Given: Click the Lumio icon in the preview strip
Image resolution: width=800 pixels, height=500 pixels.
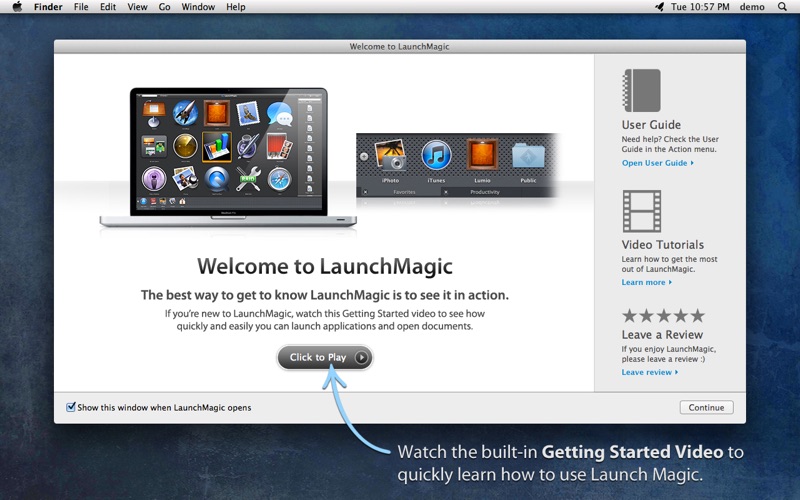Looking at the screenshot, I should click(482, 155).
